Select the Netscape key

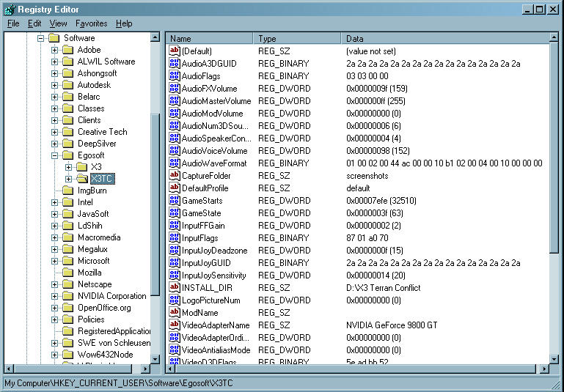(x=95, y=284)
